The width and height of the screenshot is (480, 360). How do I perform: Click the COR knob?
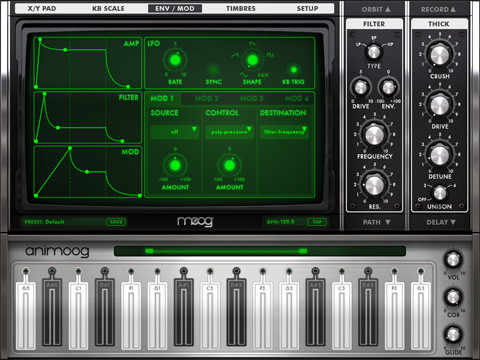453,297
